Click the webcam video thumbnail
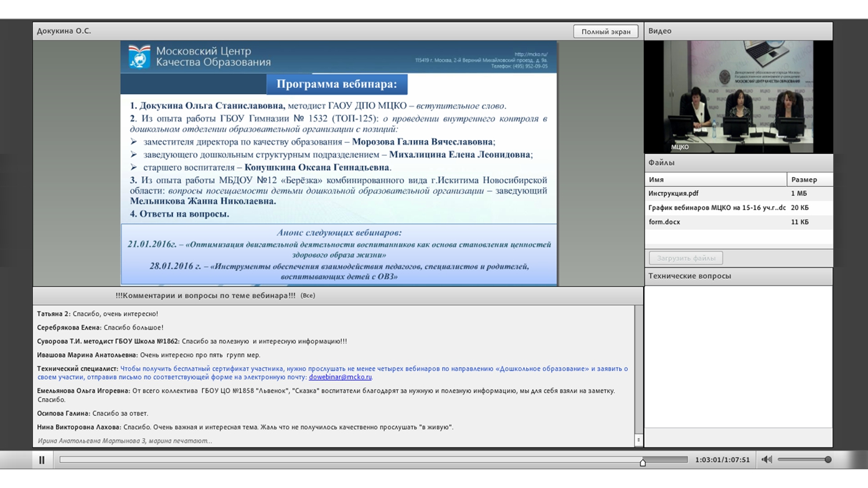 (x=738, y=97)
